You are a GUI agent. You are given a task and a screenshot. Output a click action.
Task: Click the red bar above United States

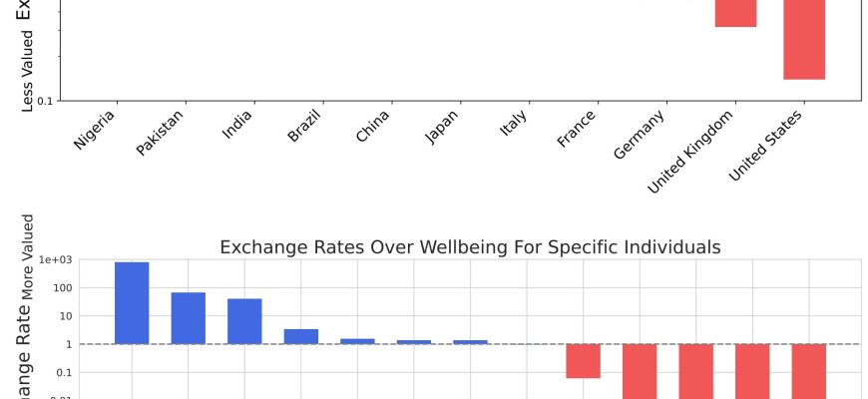[x=803, y=40]
